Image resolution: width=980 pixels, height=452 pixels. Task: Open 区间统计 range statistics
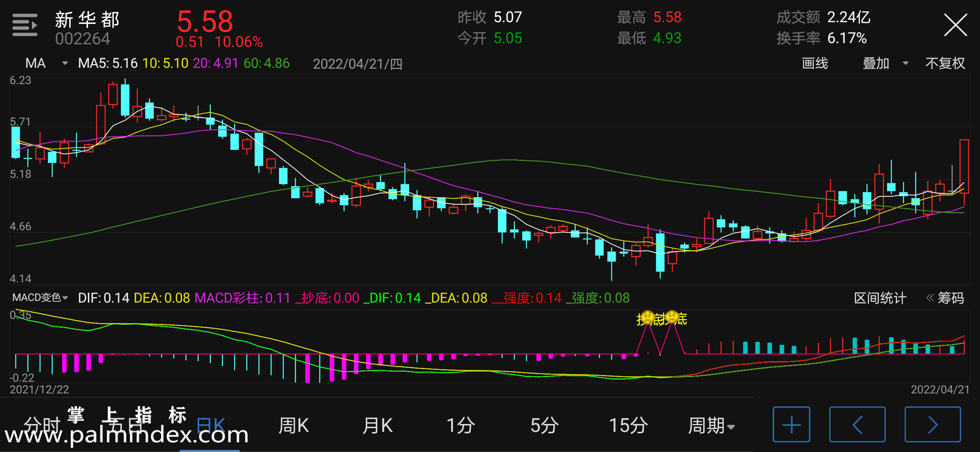pyautogui.click(x=880, y=298)
